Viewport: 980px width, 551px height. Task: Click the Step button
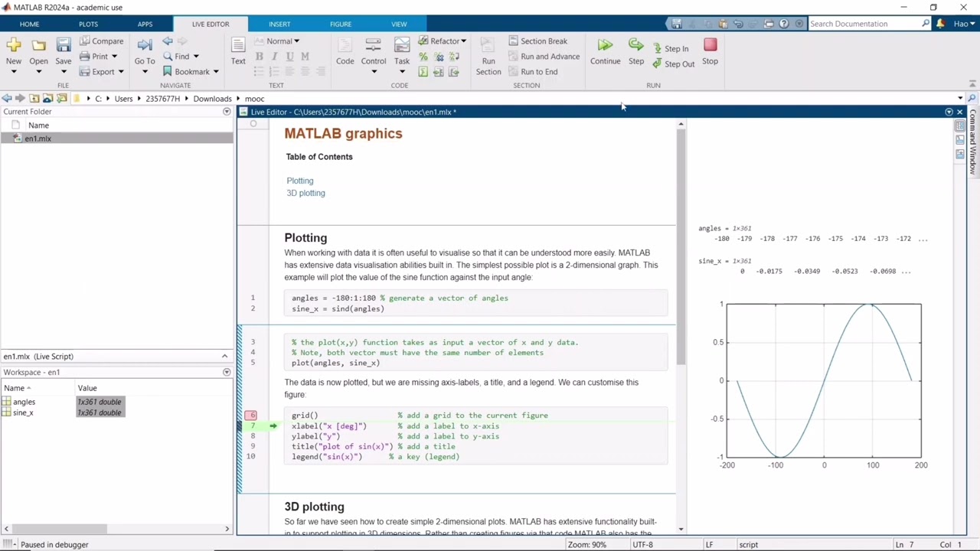point(636,52)
